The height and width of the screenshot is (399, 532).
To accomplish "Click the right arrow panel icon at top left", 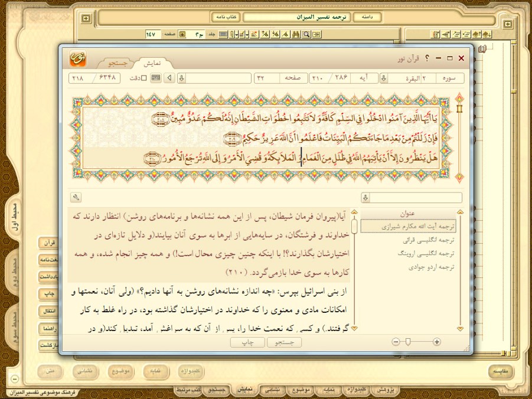I will tap(86, 18).
